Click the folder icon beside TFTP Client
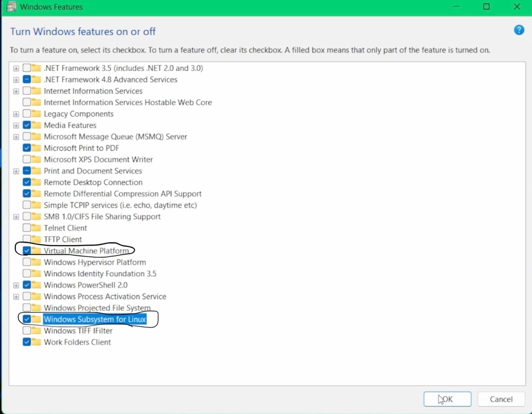 [37, 239]
